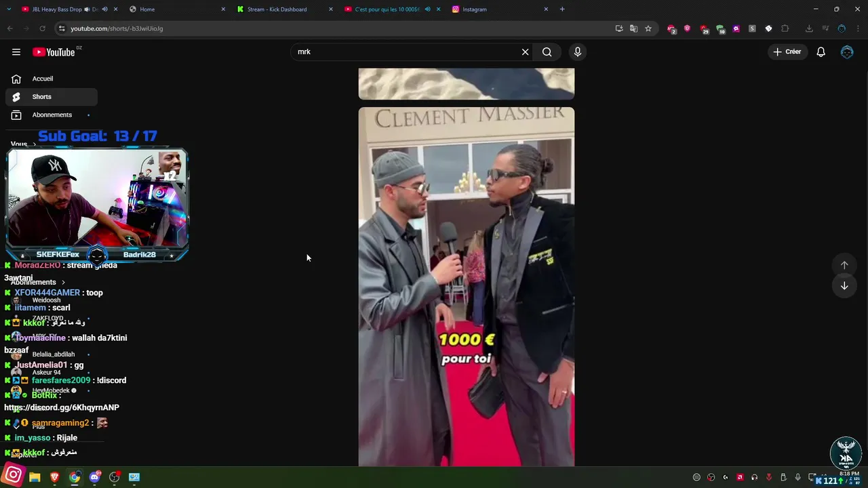Open Chrome media controls icon
This screenshot has width=868, height=488.
825,28
